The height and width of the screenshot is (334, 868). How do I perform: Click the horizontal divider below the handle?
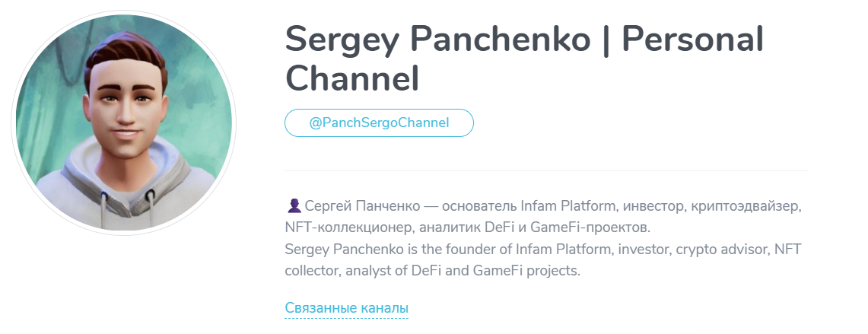(546, 170)
